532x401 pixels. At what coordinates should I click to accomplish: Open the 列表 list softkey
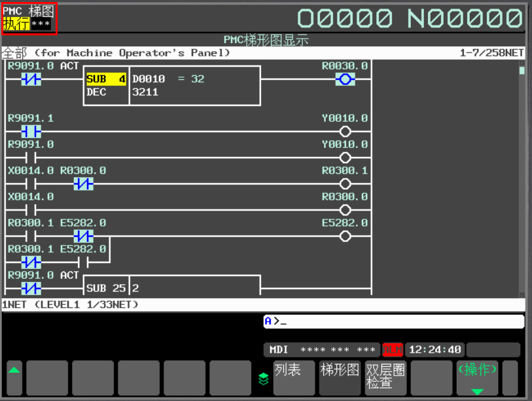[x=294, y=377]
